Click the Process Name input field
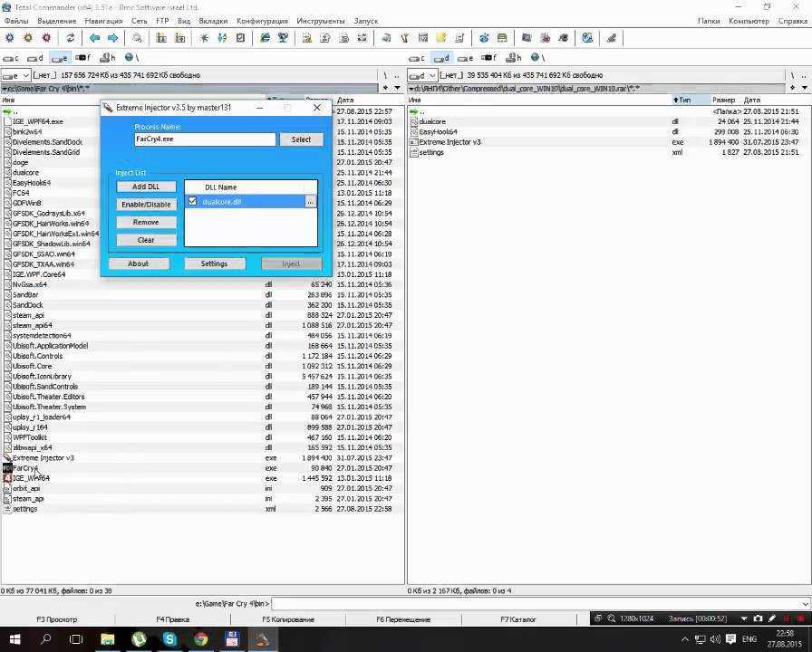The image size is (812, 652). click(x=205, y=139)
